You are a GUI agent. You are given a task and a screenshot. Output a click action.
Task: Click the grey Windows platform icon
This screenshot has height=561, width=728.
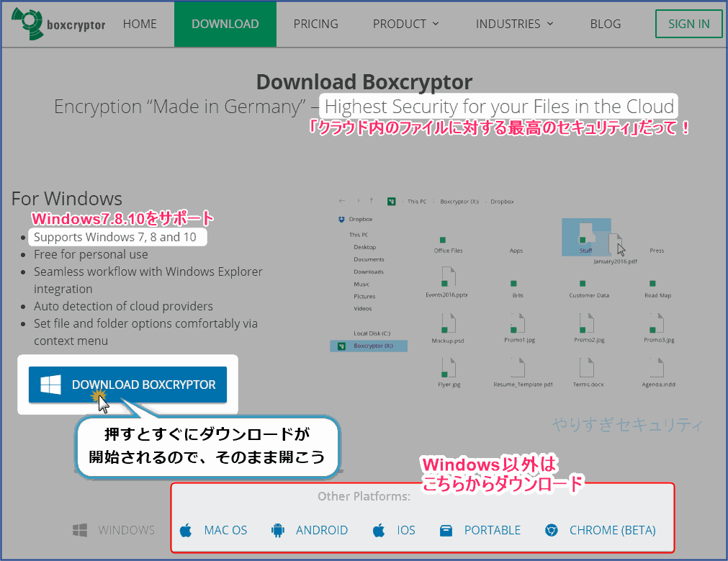80,530
